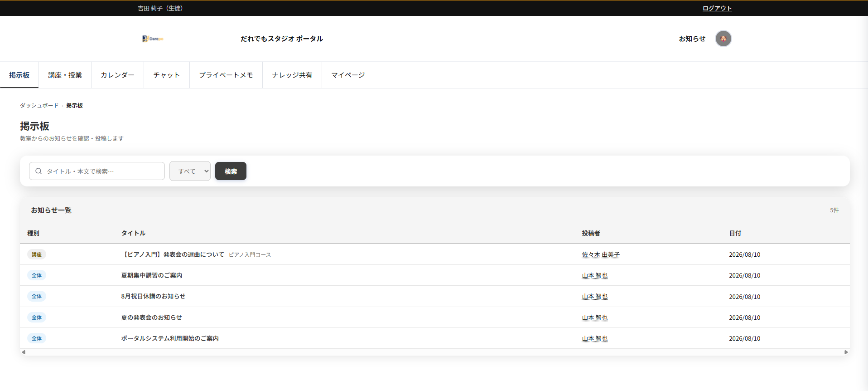Click the タイトル column header
The height and width of the screenshot is (391, 868).
click(x=133, y=233)
